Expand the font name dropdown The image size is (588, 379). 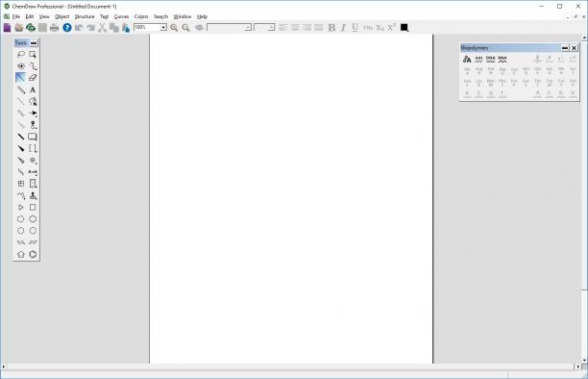tap(248, 28)
